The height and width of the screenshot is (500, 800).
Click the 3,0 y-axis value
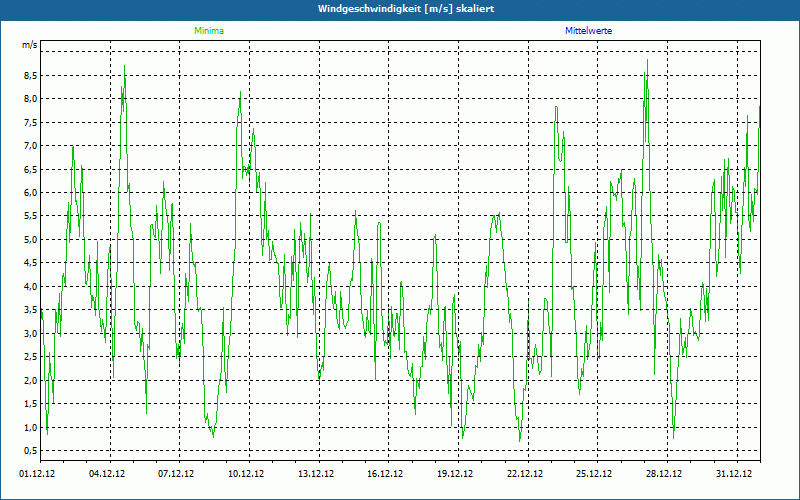point(31,334)
